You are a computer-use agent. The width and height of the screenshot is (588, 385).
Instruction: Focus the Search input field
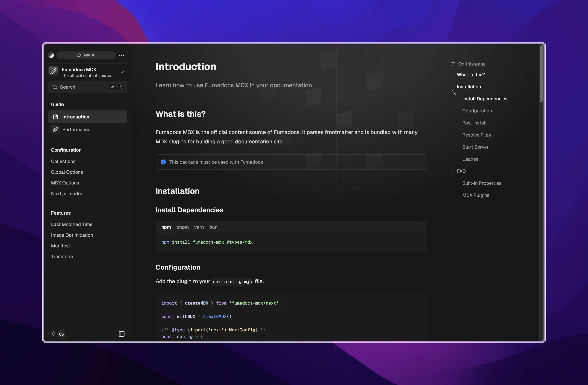[87, 87]
